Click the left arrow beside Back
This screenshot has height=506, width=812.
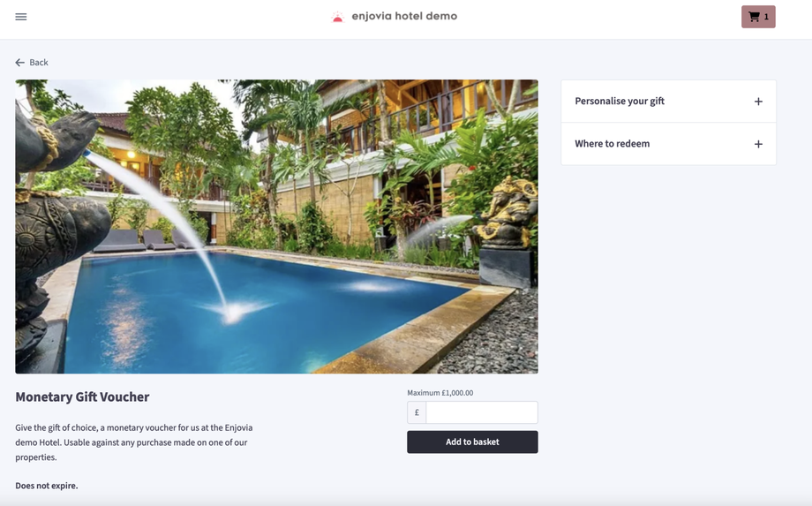(x=19, y=62)
